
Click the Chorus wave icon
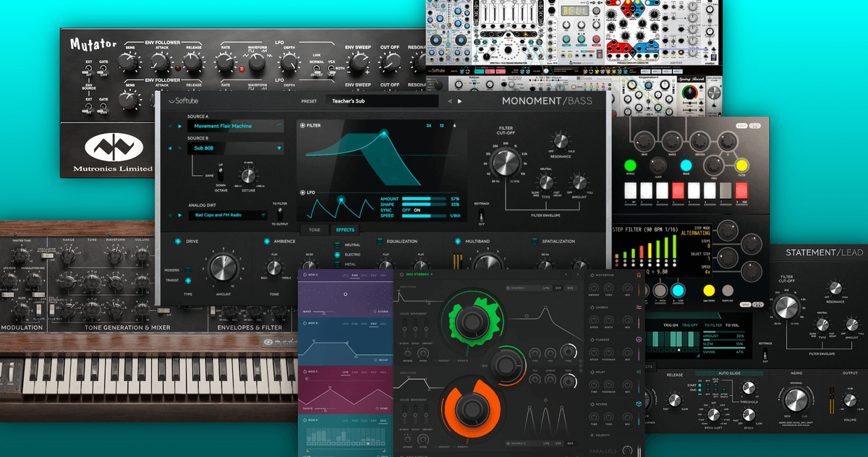coord(639,307)
